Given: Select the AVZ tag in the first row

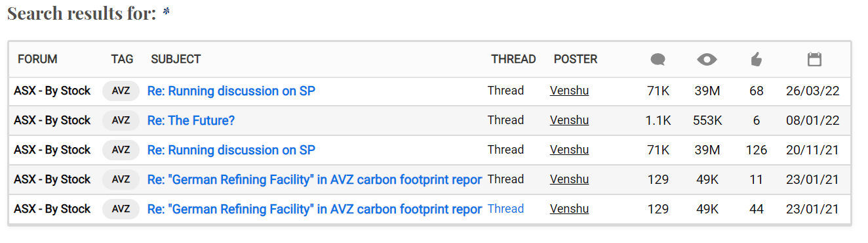Looking at the screenshot, I should coord(121,91).
